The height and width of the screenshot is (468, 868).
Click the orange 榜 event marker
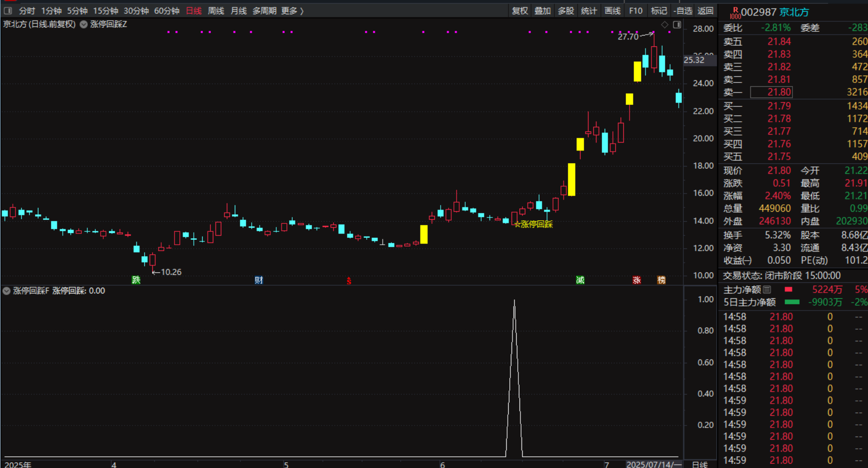pos(661,280)
